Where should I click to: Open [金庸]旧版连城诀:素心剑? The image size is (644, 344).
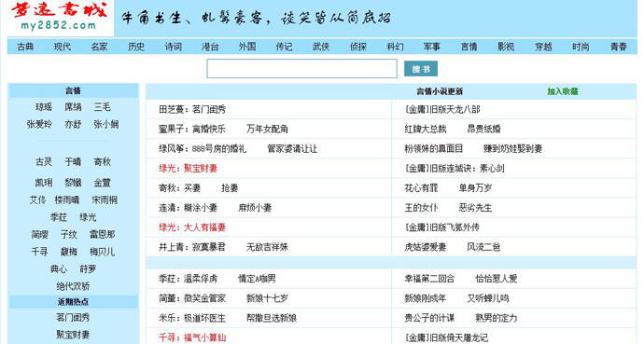[x=455, y=169]
